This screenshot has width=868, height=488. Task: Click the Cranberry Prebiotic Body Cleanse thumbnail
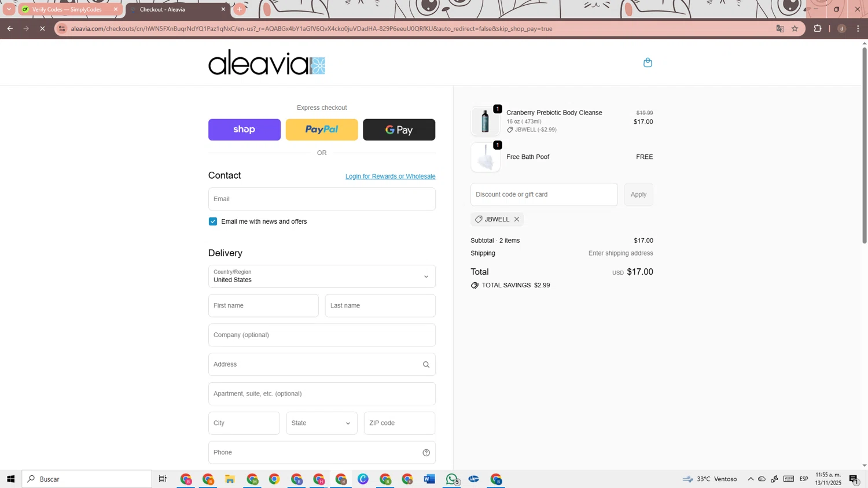click(x=486, y=121)
